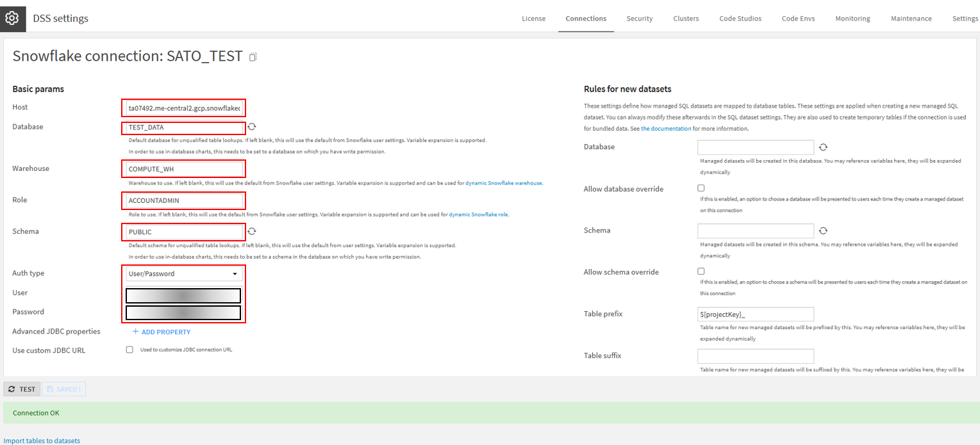The image size is (980, 445).
Task: Open dynamic Snowflake warehouse link
Action: point(504,183)
